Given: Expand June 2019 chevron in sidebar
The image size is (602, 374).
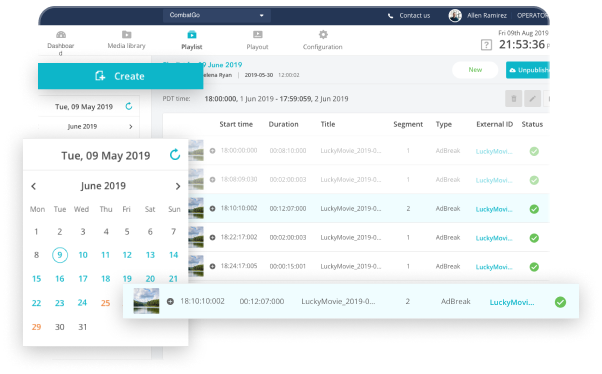Looking at the screenshot, I should pyautogui.click(x=131, y=126).
